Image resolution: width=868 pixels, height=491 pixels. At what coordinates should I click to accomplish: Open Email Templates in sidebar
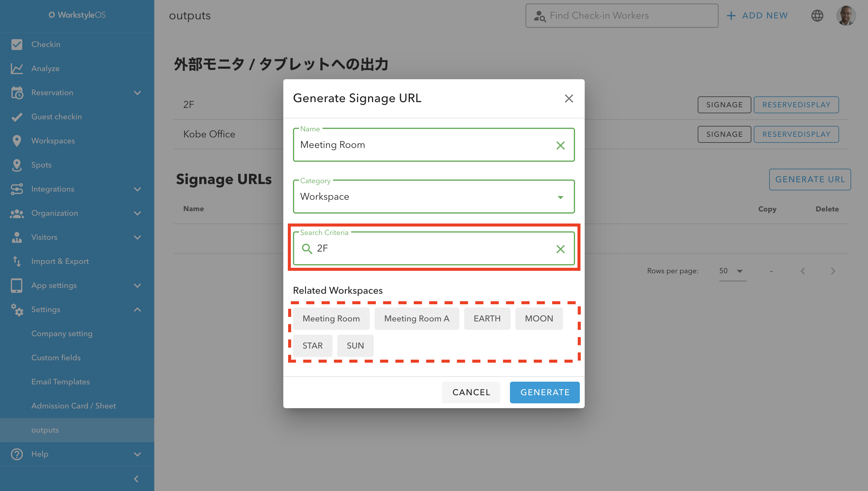pyautogui.click(x=61, y=382)
